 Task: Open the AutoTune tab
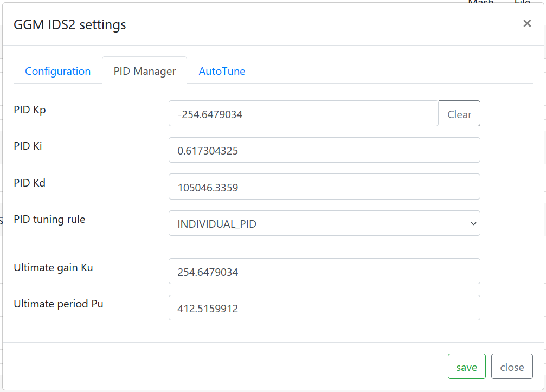point(222,71)
